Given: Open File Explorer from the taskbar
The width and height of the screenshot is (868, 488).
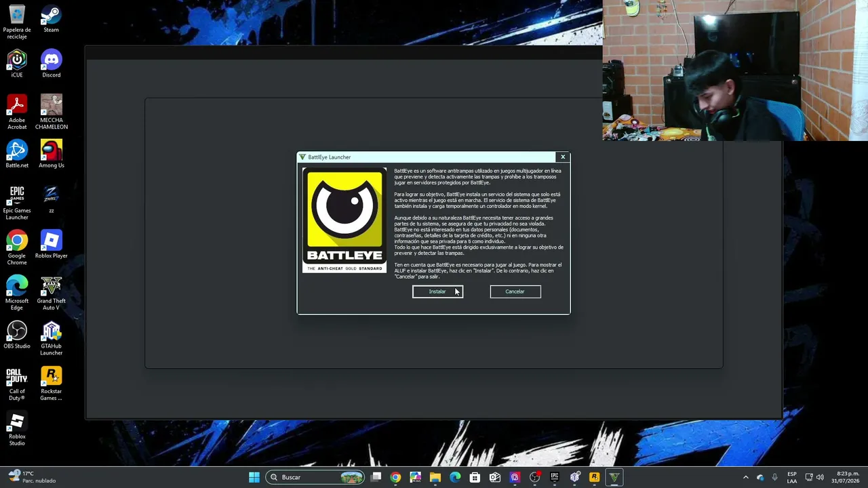Looking at the screenshot, I should pos(435,477).
